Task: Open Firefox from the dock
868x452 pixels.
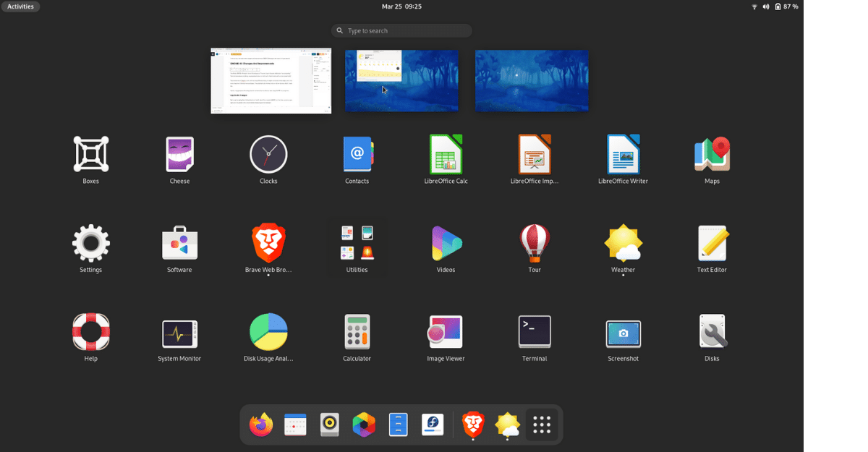Action: [260, 425]
